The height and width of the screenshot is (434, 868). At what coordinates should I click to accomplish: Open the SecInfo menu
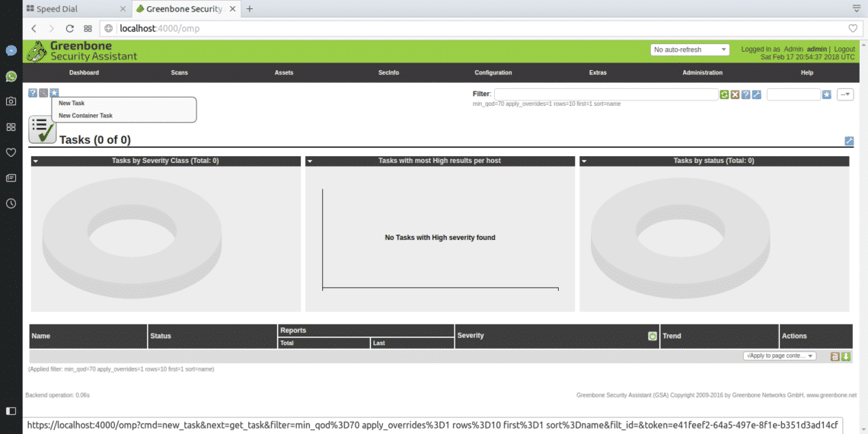tap(388, 72)
